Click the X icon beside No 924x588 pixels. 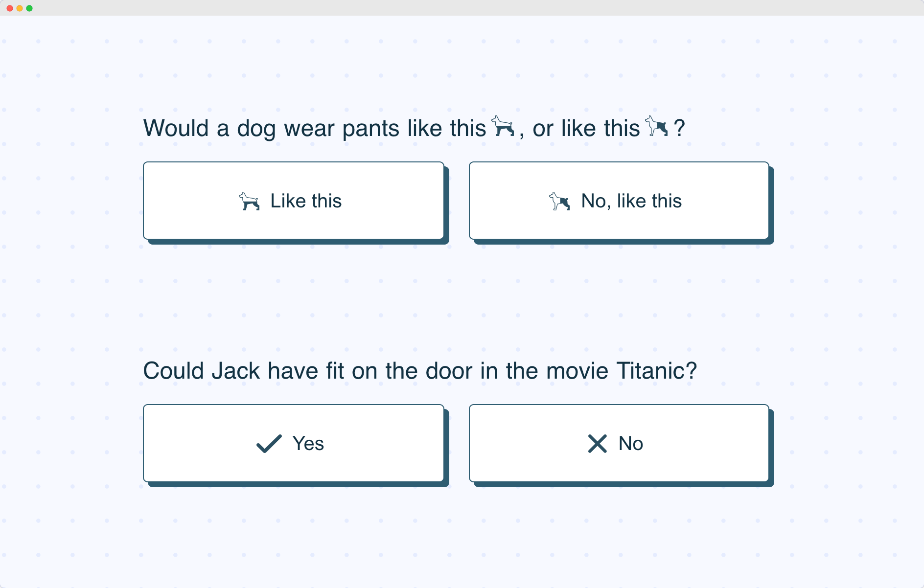pyautogui.click(x=597, y=444)
